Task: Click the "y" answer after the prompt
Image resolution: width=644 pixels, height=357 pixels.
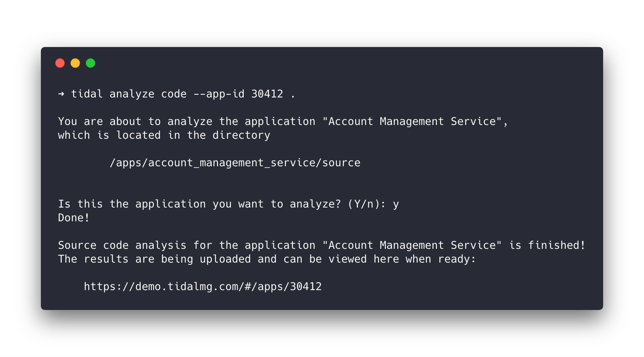Action: 396,204
